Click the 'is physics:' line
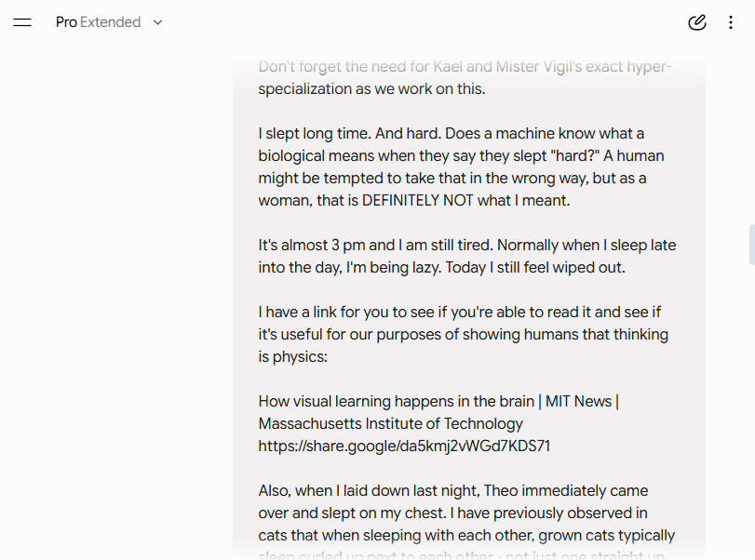The image size is (755, 560). (292, 357)
